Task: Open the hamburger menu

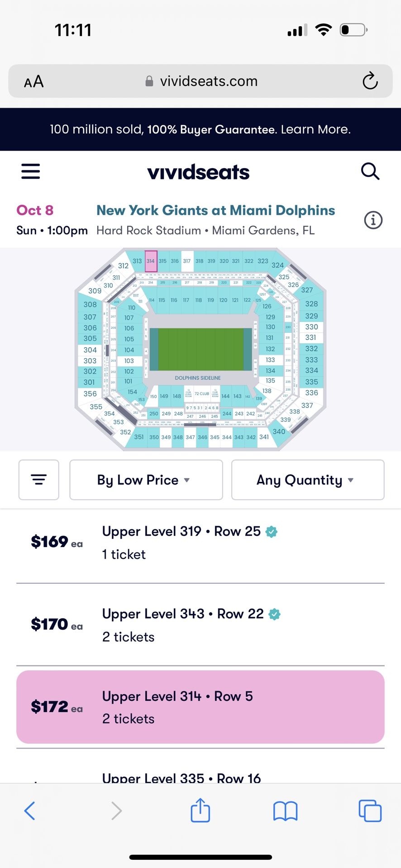Action: tap(31, 171)
